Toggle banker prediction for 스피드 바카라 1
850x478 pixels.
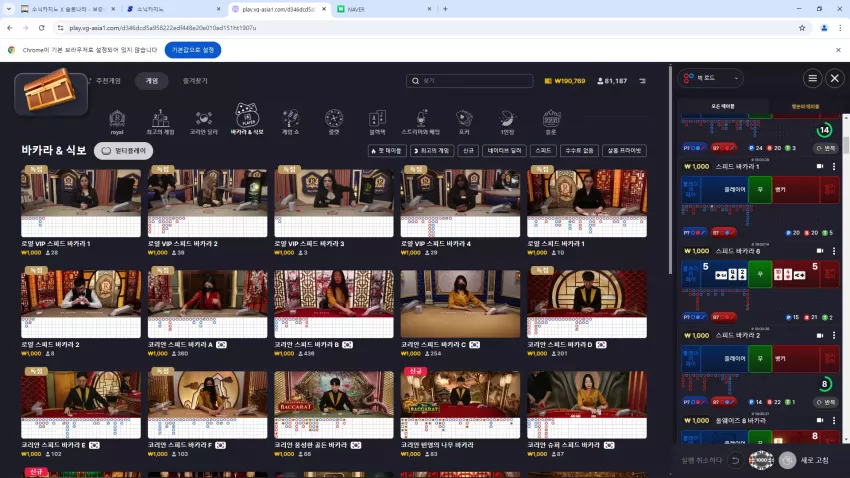coord(724,232)
